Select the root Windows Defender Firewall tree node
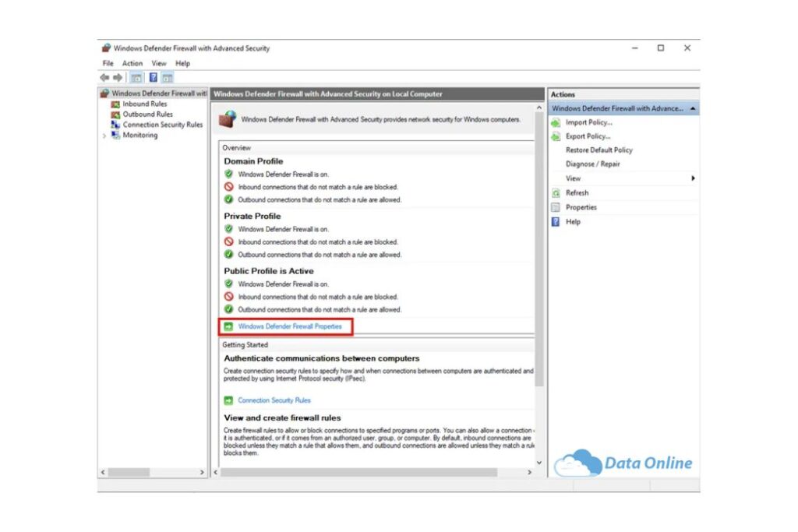Viewport: 798px width, 532px height. (x=159, y=93)
